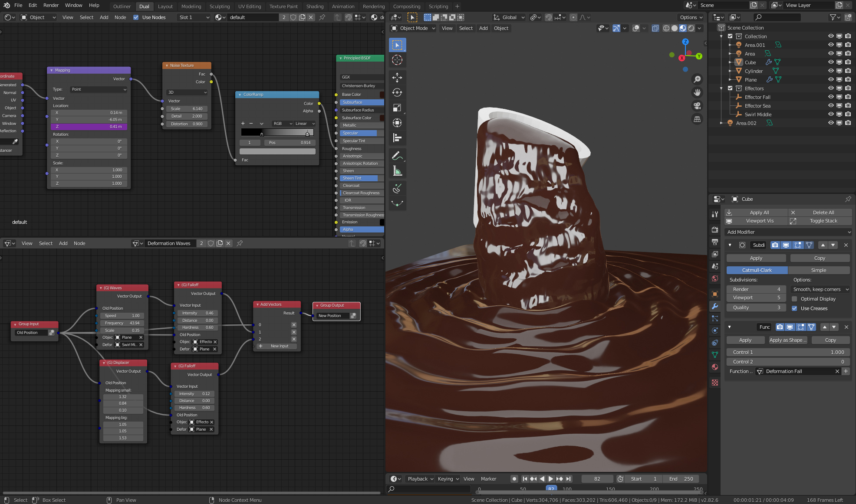The image size is (856, 504).
Task: Open ColorRamp Linear interpolation dropdown
Action: (x=305, y=124)
